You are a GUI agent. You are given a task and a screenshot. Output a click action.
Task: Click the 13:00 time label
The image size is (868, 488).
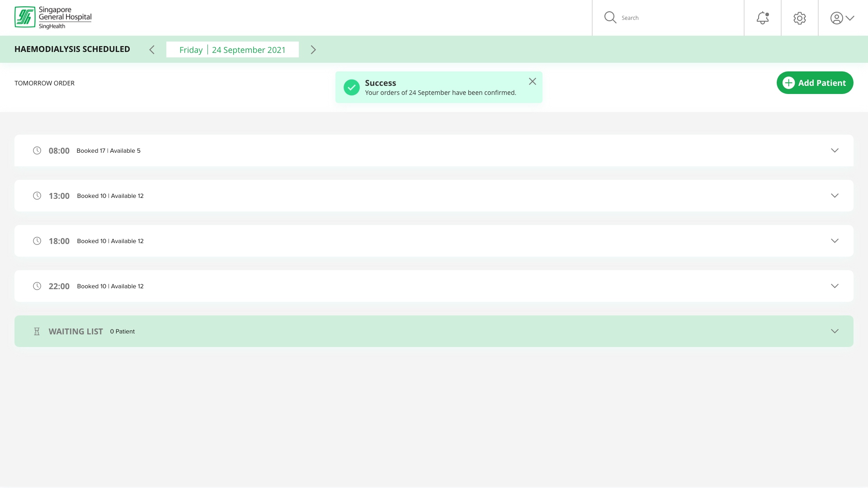59,196
